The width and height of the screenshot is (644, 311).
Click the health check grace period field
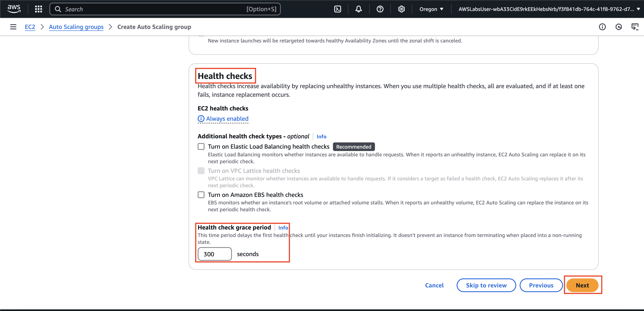(x=215, y=254)
